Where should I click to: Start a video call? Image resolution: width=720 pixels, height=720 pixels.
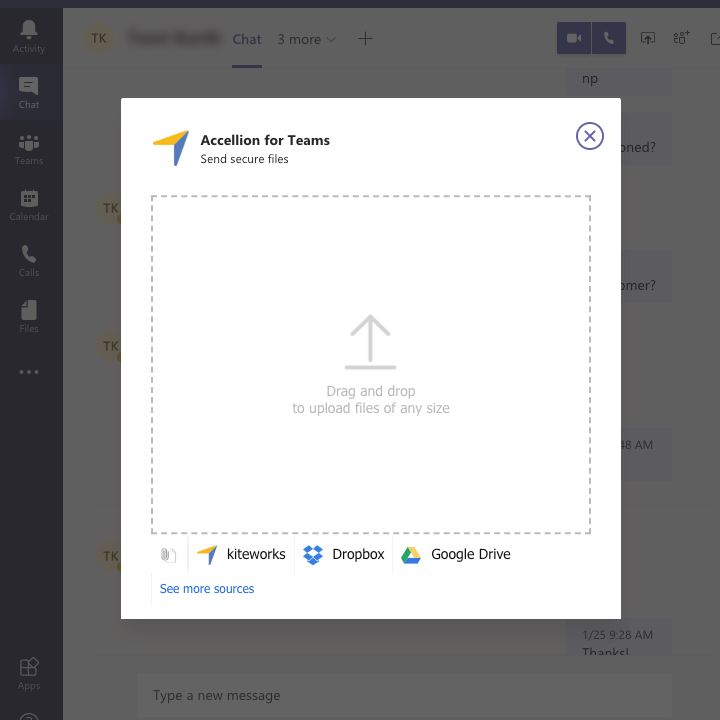[574, 38]
